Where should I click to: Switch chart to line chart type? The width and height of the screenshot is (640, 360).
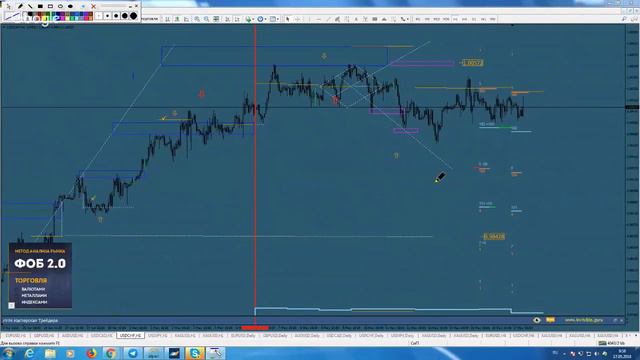click(x=187, y=19)
